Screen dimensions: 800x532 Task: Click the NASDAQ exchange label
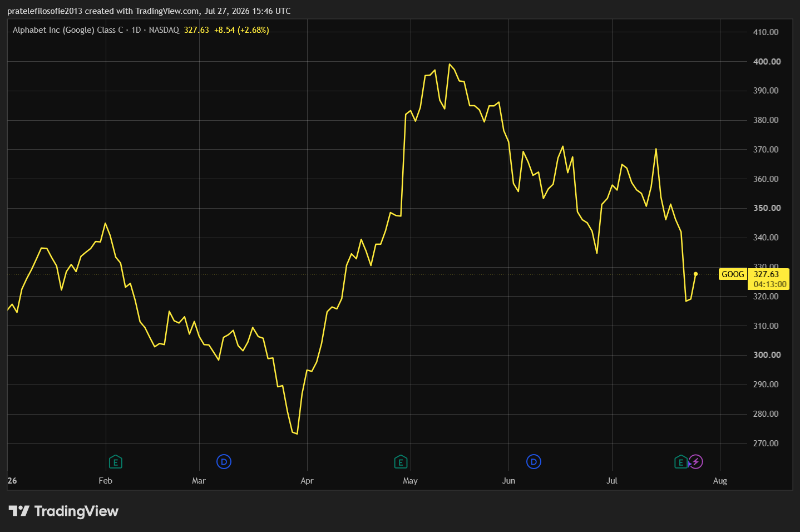(164, 30)
